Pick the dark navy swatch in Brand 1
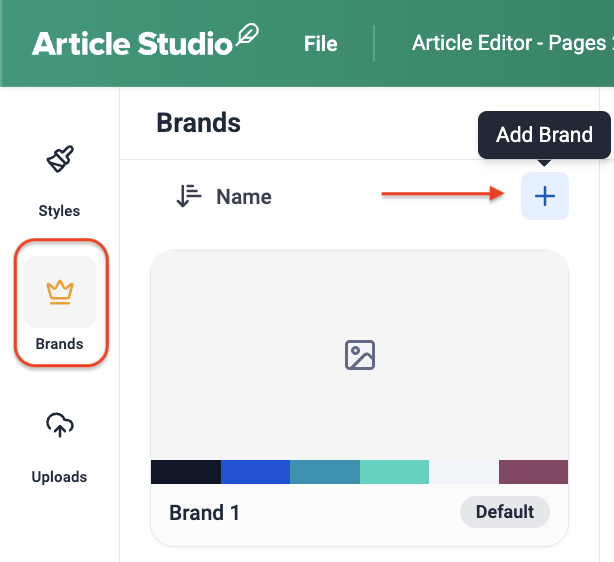The image size is (614, 562). point(185,472)
